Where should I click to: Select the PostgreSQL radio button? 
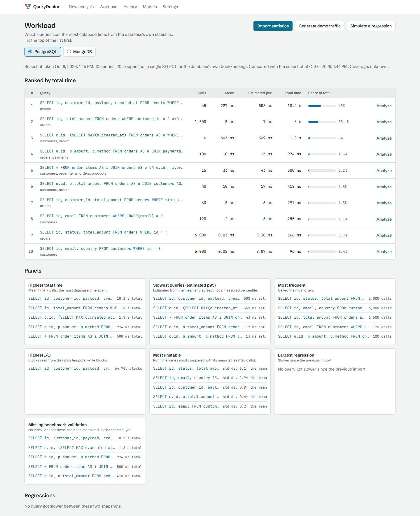pyautogui.click(x=30, y=52)
